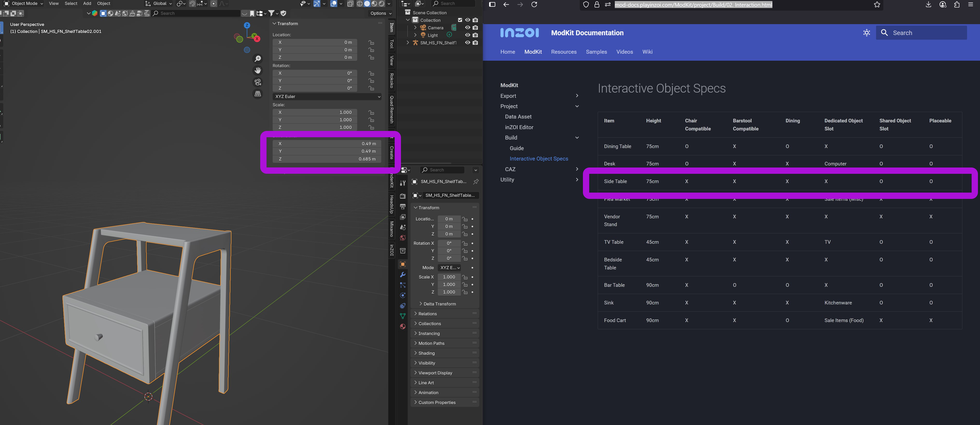Open the Object Data green triangle icon

[x=403, y=316]
